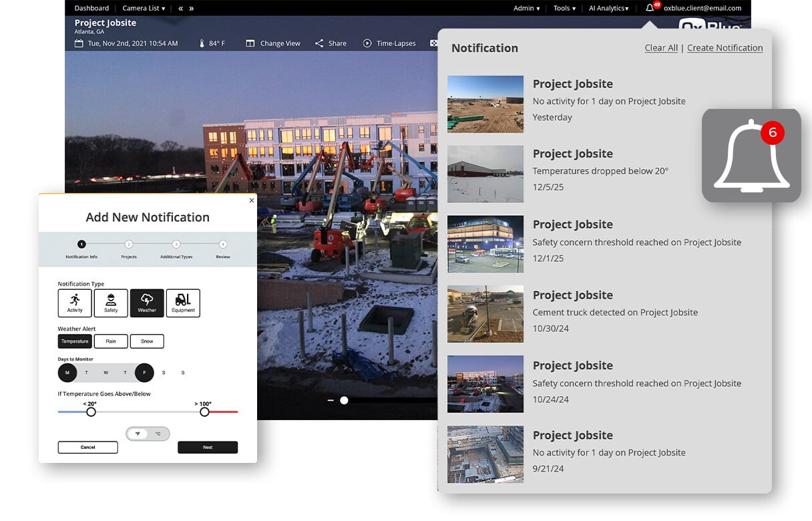Open the AI Analytics dropdown menu
The image size is (812, 521).
[x=608, y=8]
